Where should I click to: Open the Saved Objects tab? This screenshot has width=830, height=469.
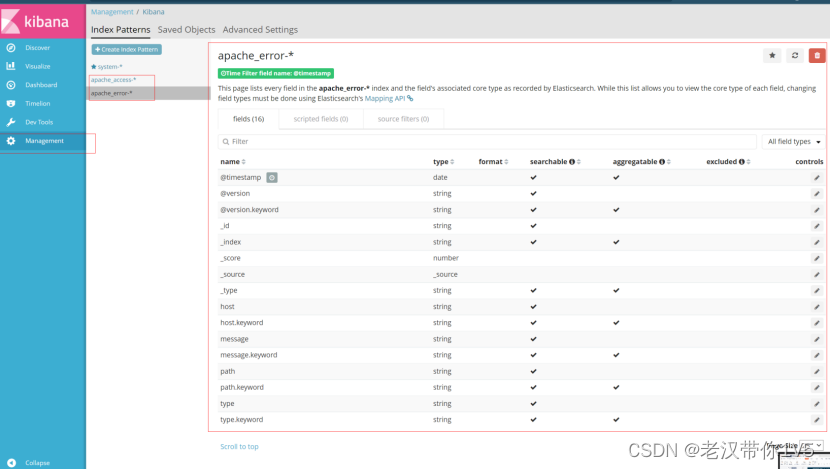pyautogui.click(x=186, y=30)
